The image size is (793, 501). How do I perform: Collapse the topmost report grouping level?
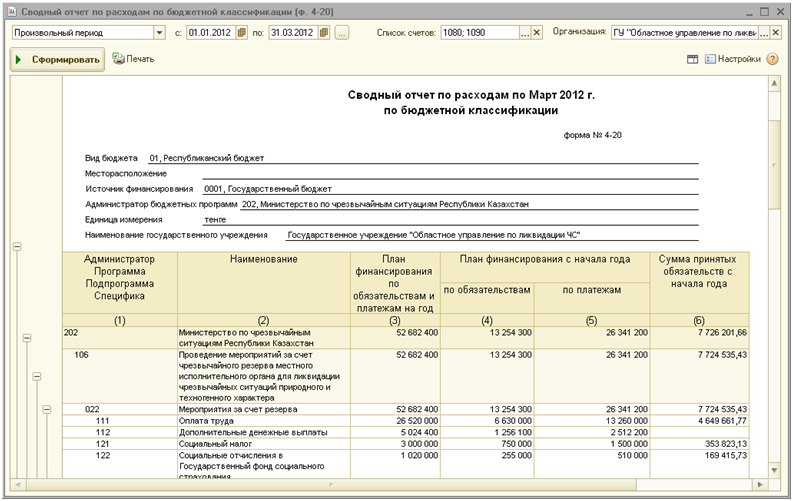(15, 246)
